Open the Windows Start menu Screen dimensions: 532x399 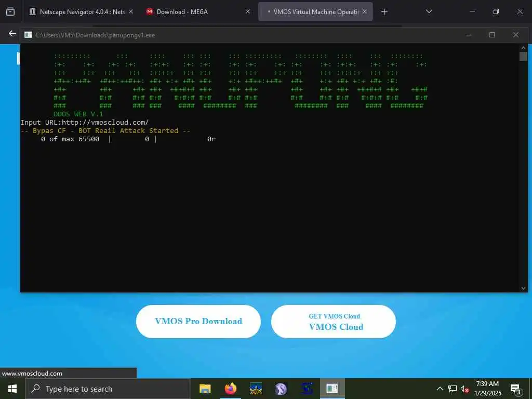[12, 389]
